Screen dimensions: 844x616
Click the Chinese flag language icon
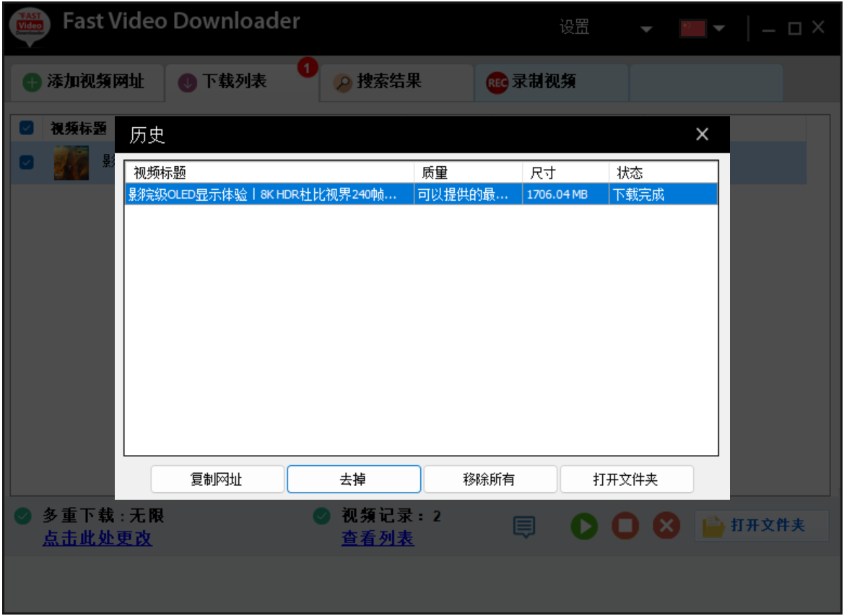pos(693,29)
